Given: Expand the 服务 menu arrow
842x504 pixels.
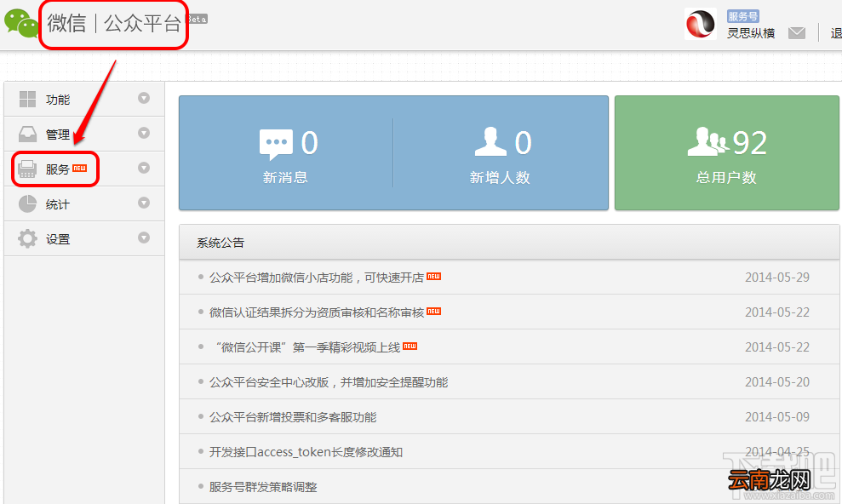Looking at the screenshot, I should point(143,168).
